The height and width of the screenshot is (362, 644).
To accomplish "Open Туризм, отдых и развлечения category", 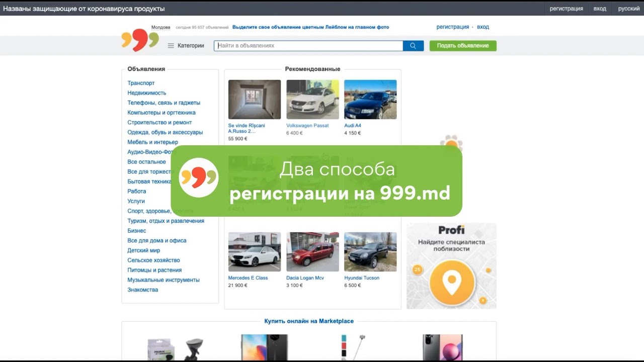I will (x=166, y=221).
